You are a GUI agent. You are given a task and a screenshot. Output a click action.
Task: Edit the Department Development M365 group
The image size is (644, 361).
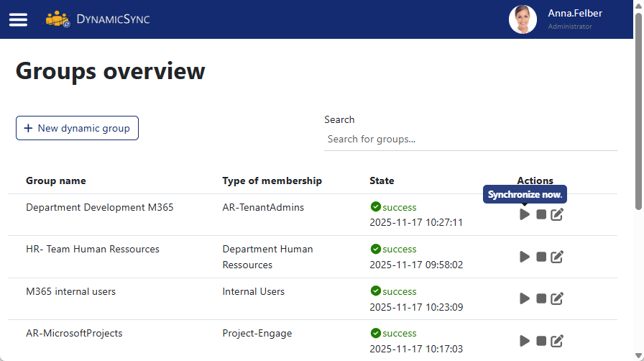(x=557, y=214)
